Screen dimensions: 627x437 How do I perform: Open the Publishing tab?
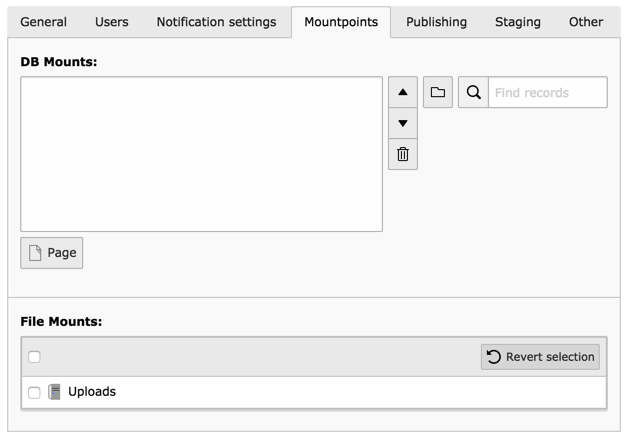click(436, 22)
